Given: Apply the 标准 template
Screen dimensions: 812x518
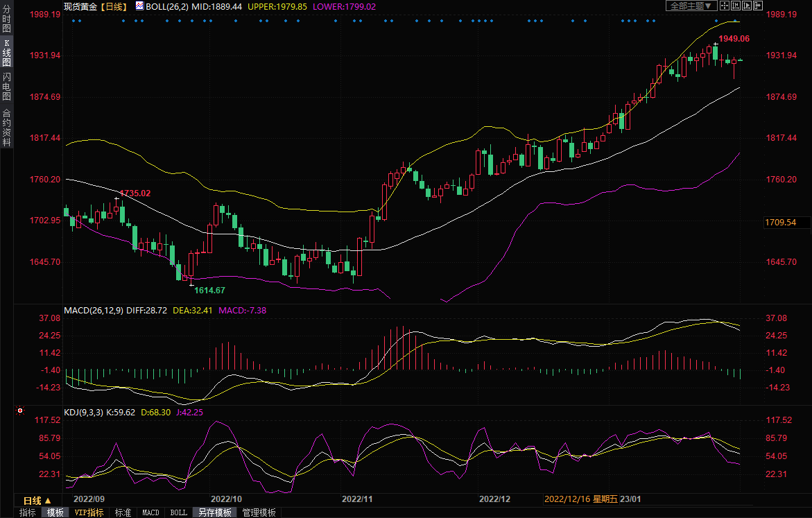Looking at the screenshot, I should (123, 512).
